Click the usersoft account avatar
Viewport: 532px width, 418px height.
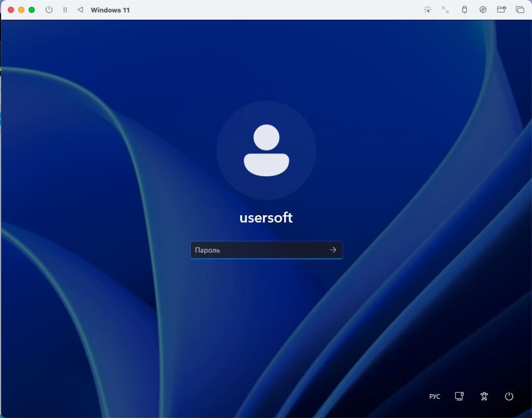click(x=266, y=150)
